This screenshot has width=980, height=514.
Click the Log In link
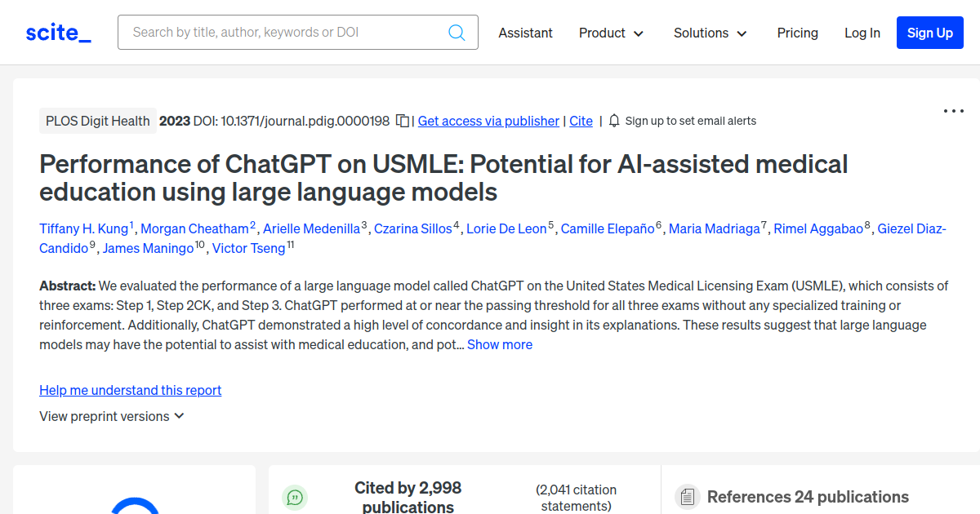(x=862, y=33)
